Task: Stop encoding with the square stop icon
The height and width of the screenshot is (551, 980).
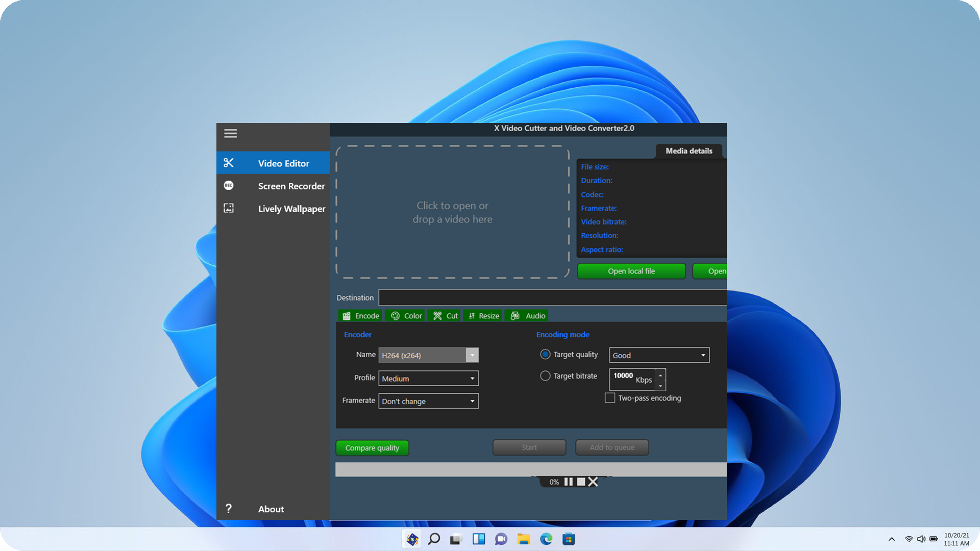Action: pyautogui.click(x=581, y=482)
